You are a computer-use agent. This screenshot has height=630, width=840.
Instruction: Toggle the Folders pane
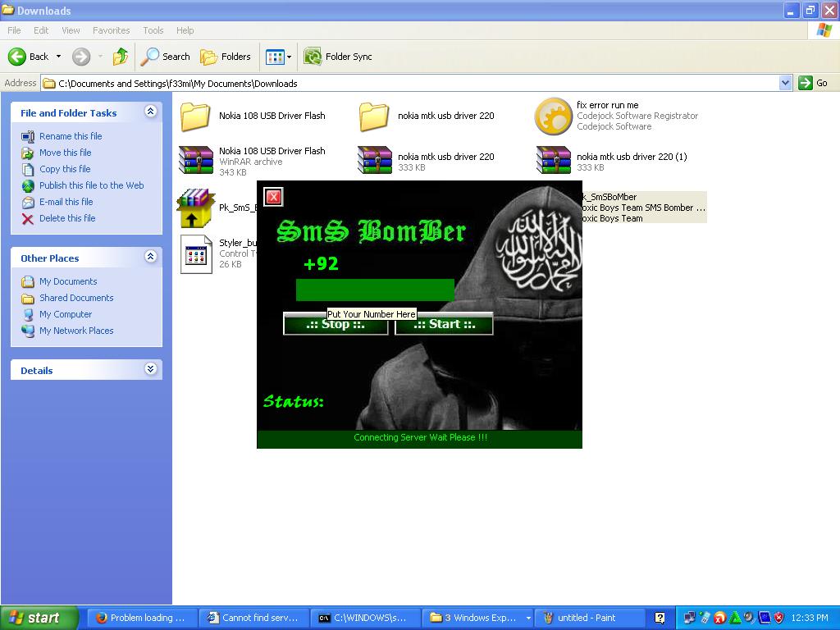[x=225, y=57]
